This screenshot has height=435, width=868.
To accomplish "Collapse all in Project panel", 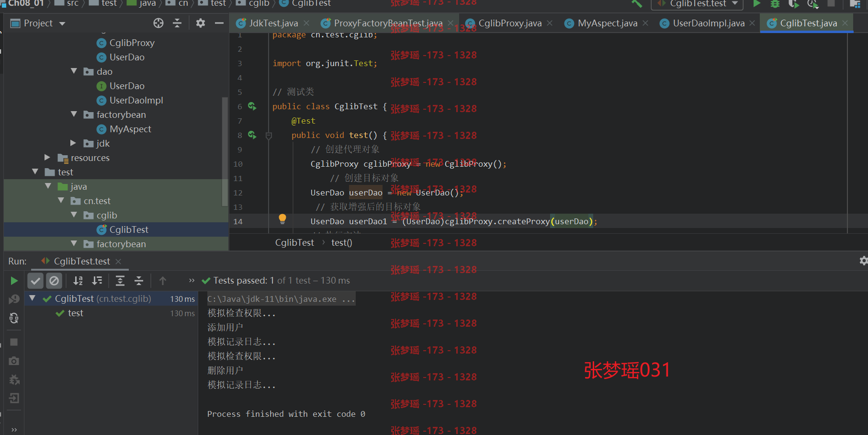I will point(177,23).
